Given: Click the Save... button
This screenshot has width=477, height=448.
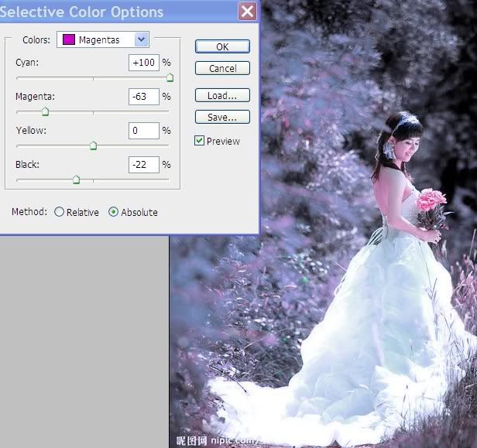Looking at the screenshot, I should (x=222, y=118).
